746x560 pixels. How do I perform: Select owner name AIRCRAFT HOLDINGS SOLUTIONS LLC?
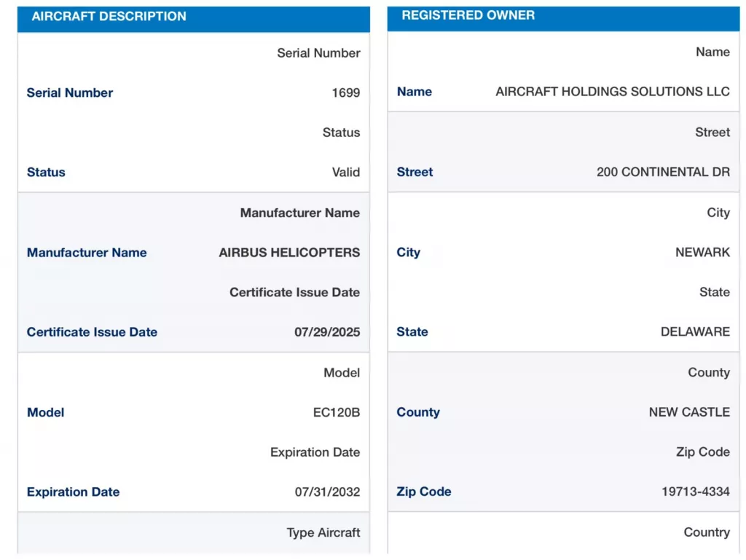click(x=613, y=91)
